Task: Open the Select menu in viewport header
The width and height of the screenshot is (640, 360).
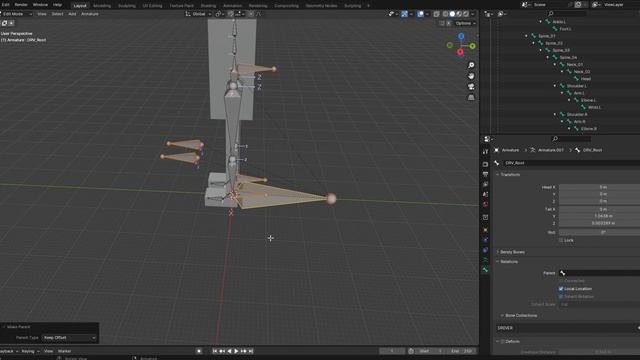Action: [x=57, y=14]
